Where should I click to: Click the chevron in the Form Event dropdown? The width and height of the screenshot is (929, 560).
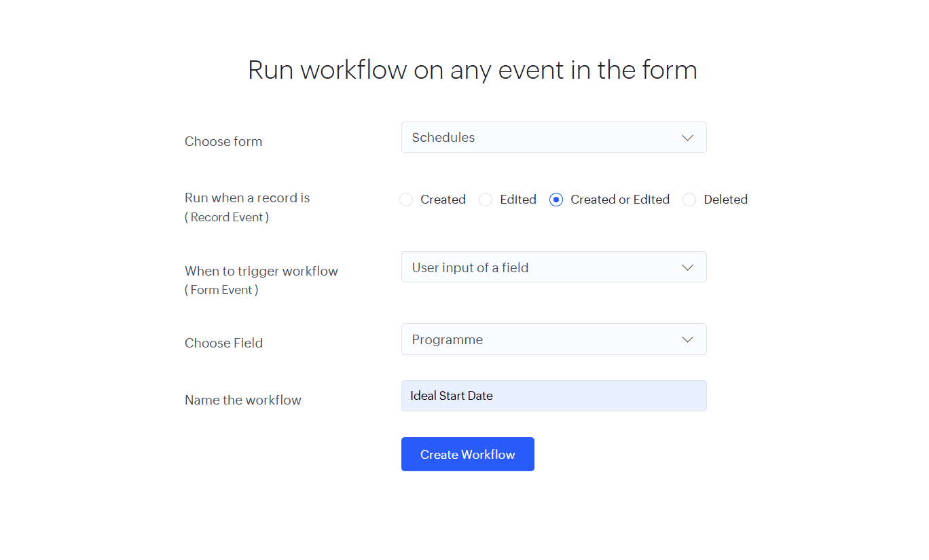pos(687,267)
